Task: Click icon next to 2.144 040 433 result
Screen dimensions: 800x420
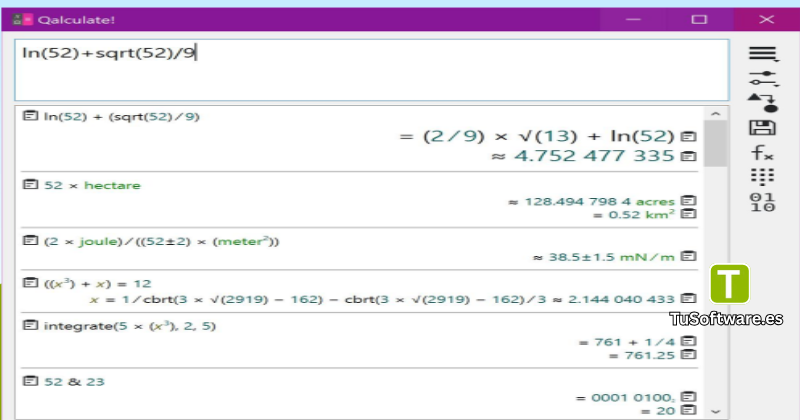Action: (688, 298)
